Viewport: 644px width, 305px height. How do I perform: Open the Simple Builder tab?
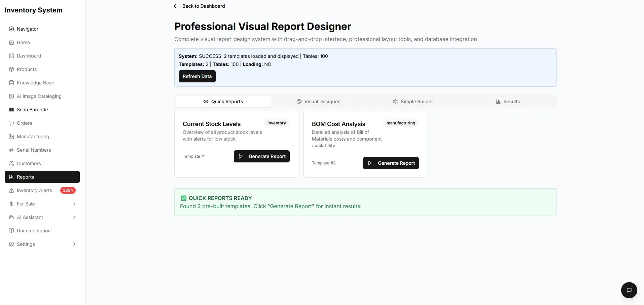point(413,102)
